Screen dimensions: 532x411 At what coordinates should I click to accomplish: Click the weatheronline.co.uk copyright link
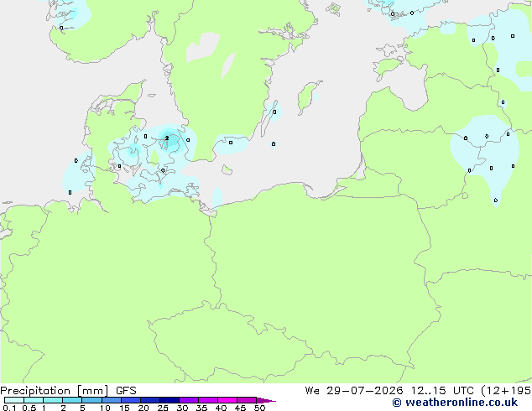tap(455, 403)
